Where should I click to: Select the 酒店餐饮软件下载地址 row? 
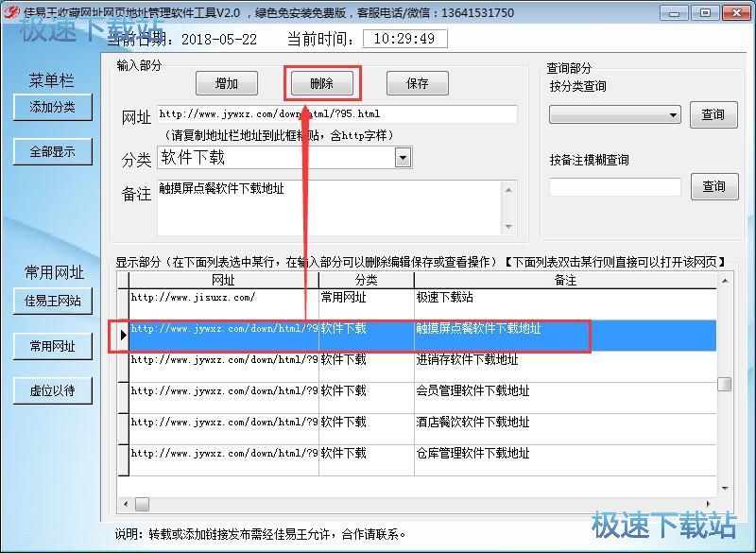(x=422, y=429)
